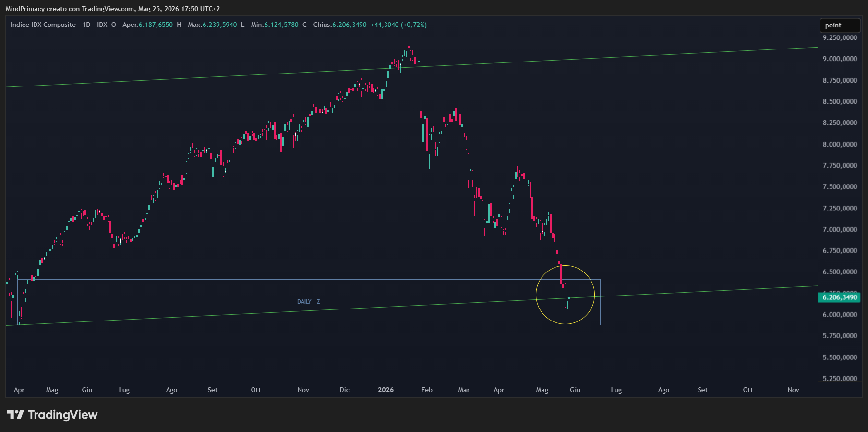This screenshot has height=432, width=868.
Task: Click the 8.000,0000 price axis label
Action: coord(840,144)
